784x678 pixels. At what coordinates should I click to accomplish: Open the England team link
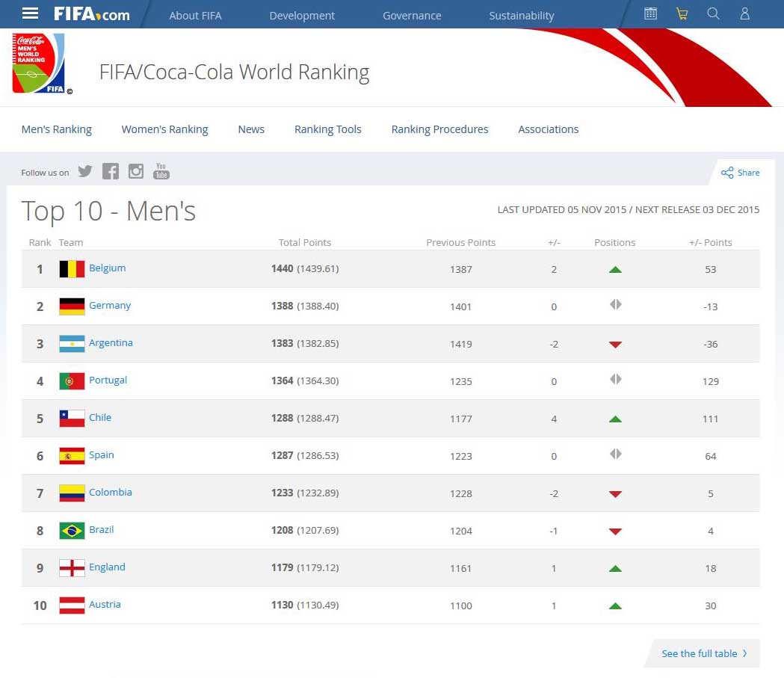click(107, 567)
